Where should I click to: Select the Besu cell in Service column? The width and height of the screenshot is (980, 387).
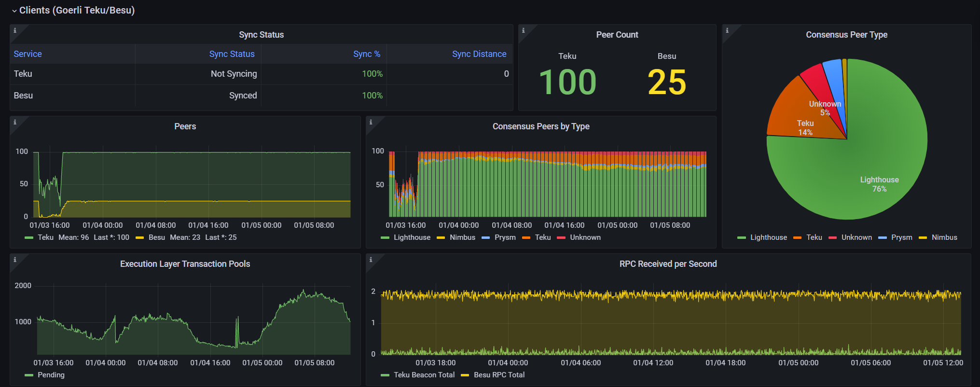coord(72,96)
